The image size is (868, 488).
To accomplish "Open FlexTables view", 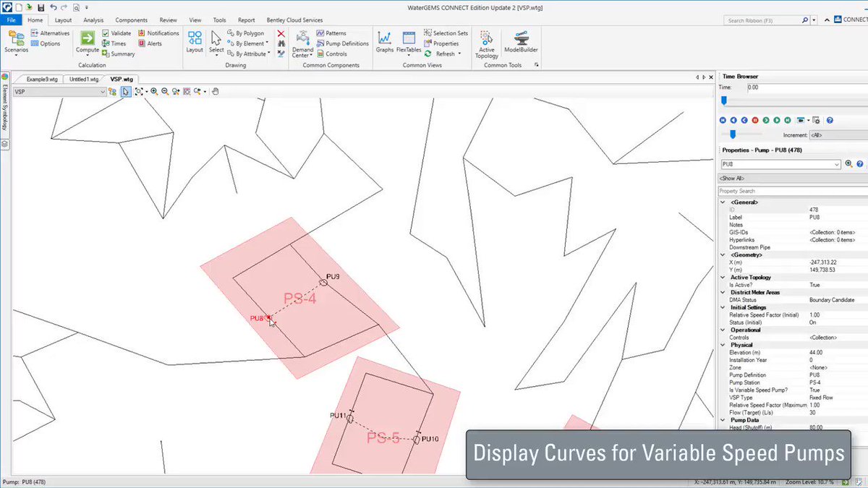I will 409,42.
